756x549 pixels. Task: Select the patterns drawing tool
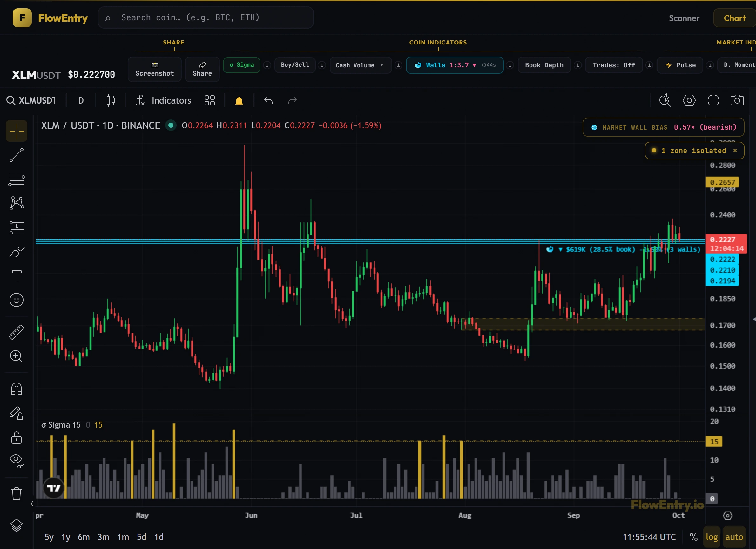(x=16, y=203)
